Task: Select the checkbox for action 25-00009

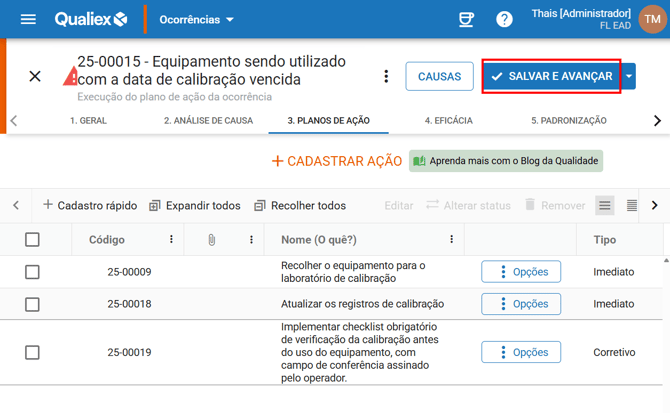Action: click(x=32, y=272)
